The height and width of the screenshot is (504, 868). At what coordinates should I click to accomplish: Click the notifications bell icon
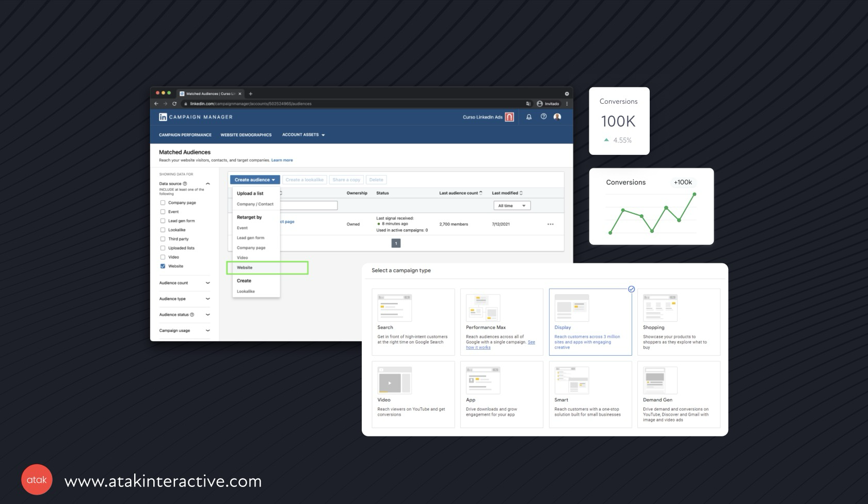pos(529,117)
